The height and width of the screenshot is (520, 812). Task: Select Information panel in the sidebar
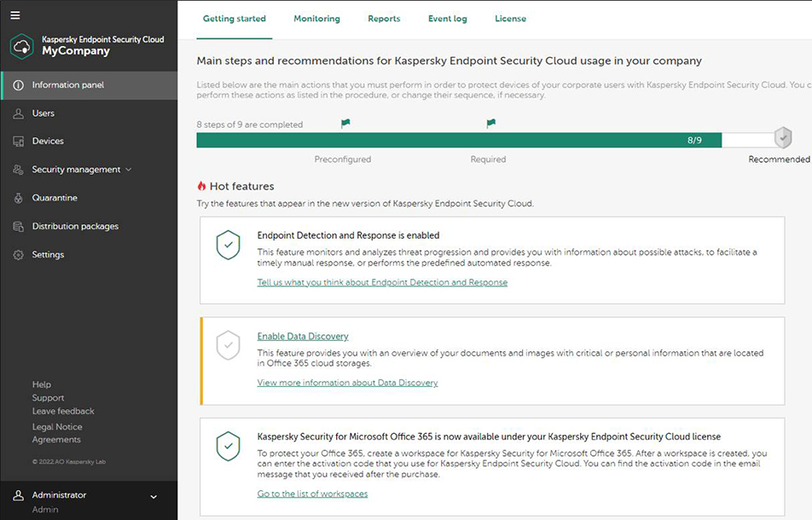click(89, 85)
